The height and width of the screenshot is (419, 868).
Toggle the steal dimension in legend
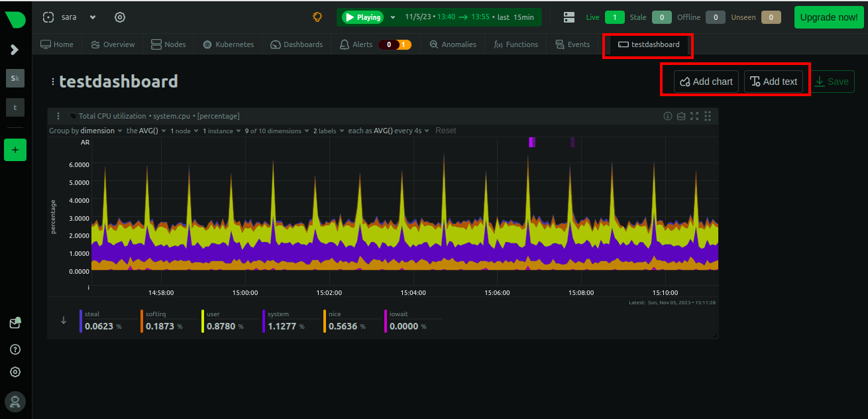point(92,314)
